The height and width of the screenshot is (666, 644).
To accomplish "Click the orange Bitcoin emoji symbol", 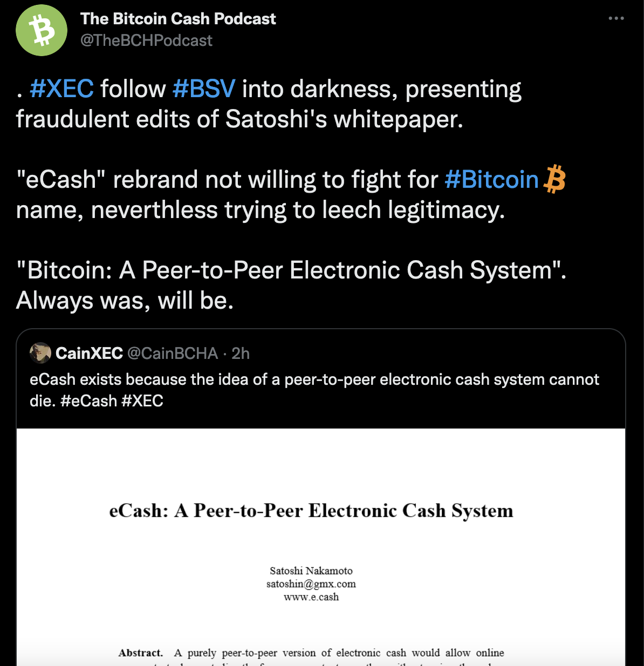I will (554, 180).
